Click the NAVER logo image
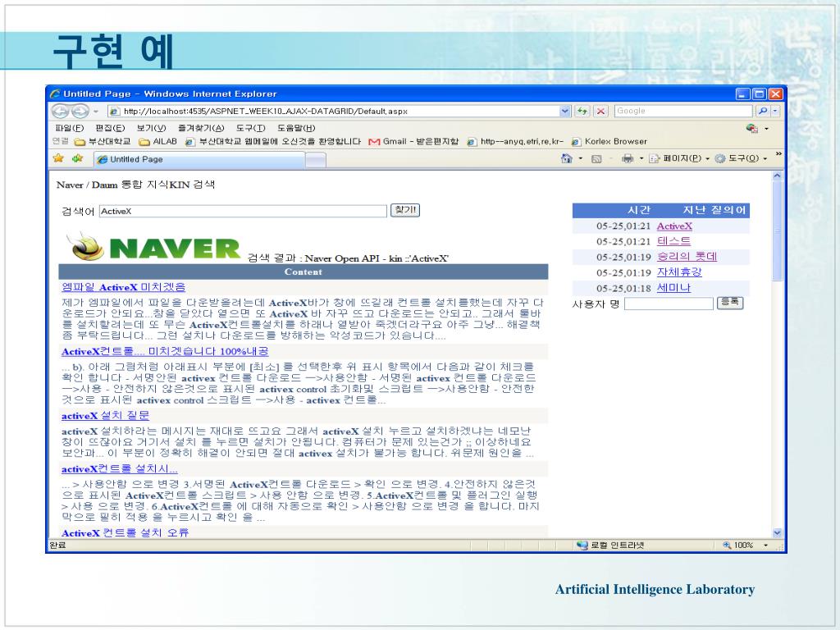 154,247
